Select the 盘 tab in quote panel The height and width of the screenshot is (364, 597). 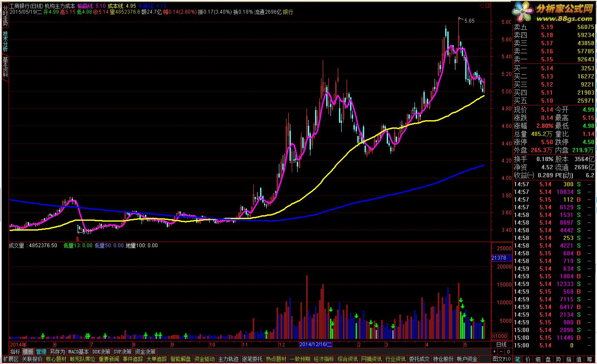point(548,359)
